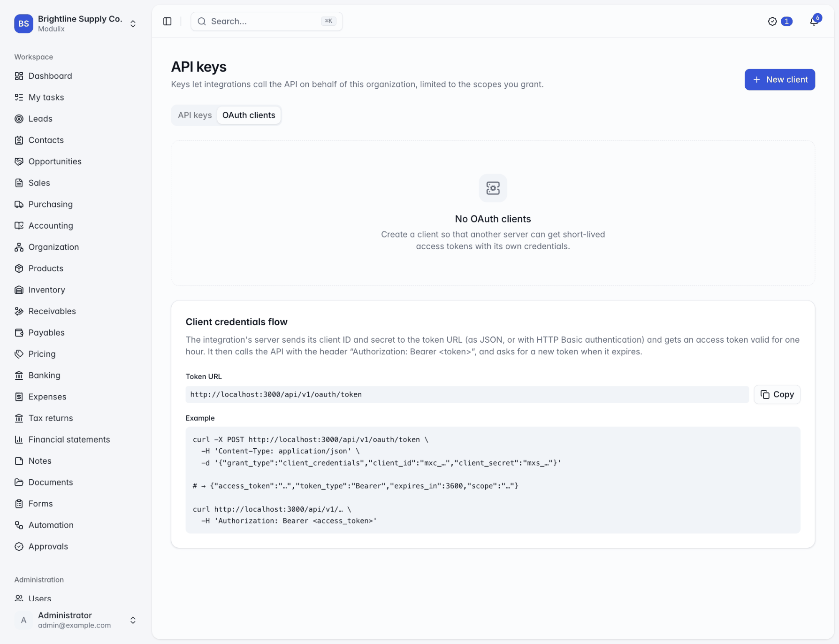This screenshot has height=644, width=839.
Task: Click the Purchasing truck icon
Action: coord(19,204)
